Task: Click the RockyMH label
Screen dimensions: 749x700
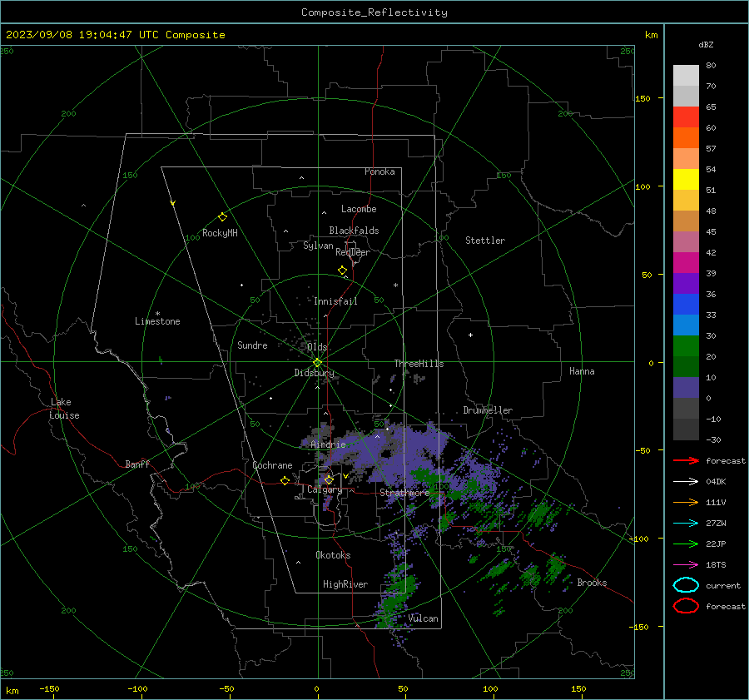Action: point(220,233)
